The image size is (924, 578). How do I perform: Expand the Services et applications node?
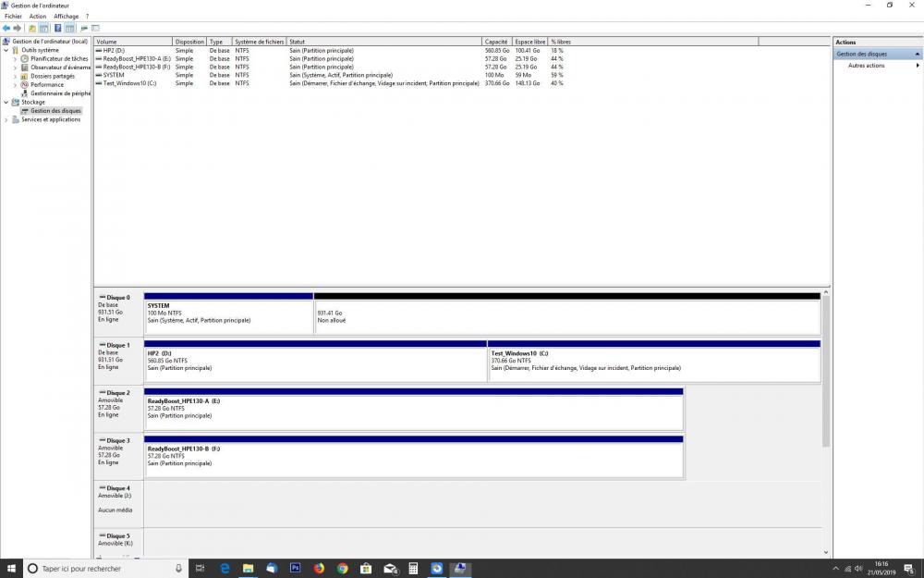(x=6, y=119)
